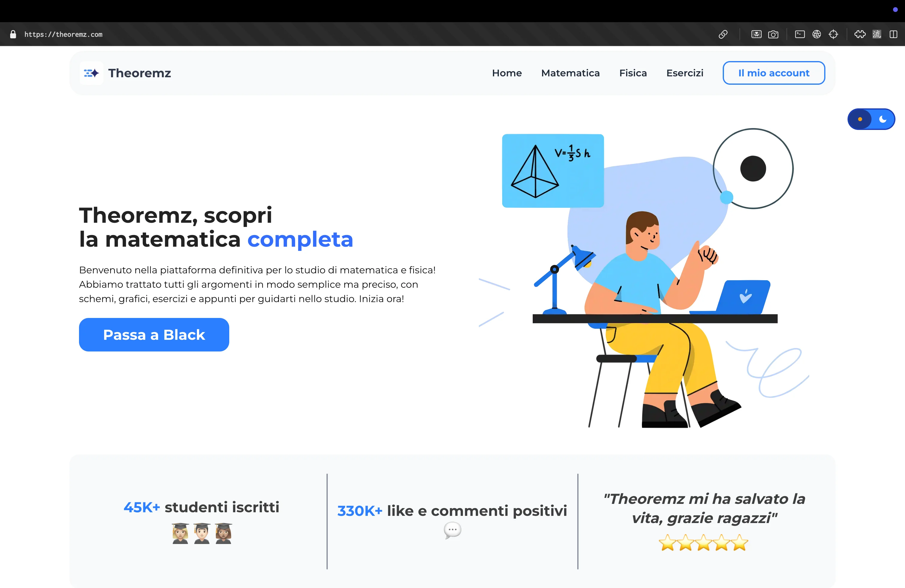The height and width of the screenshot is (588, 905).
Task: Select the crosshair inspect element icon
Action: [833, 34]
